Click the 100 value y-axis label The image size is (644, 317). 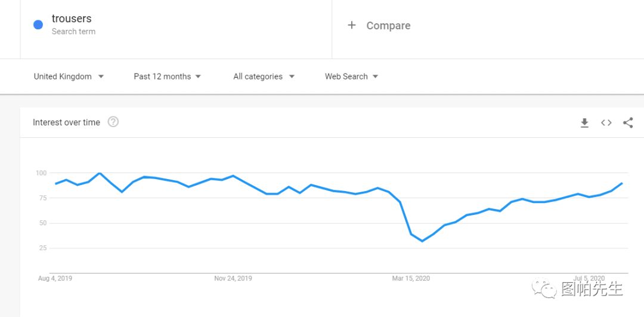click(x=42, y=173)
